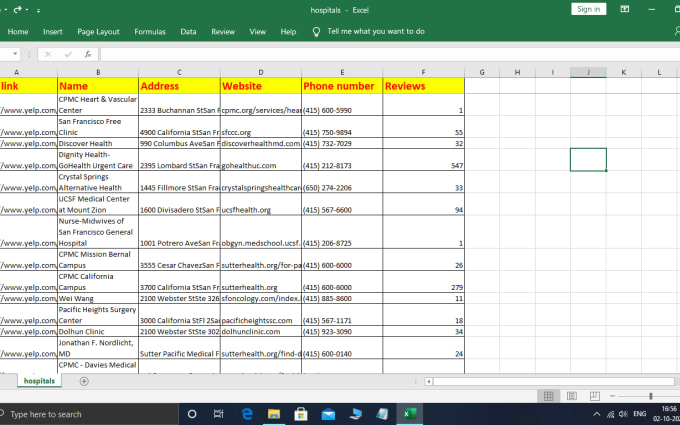Open the Data ribbon tab

(x=188, y=32)
